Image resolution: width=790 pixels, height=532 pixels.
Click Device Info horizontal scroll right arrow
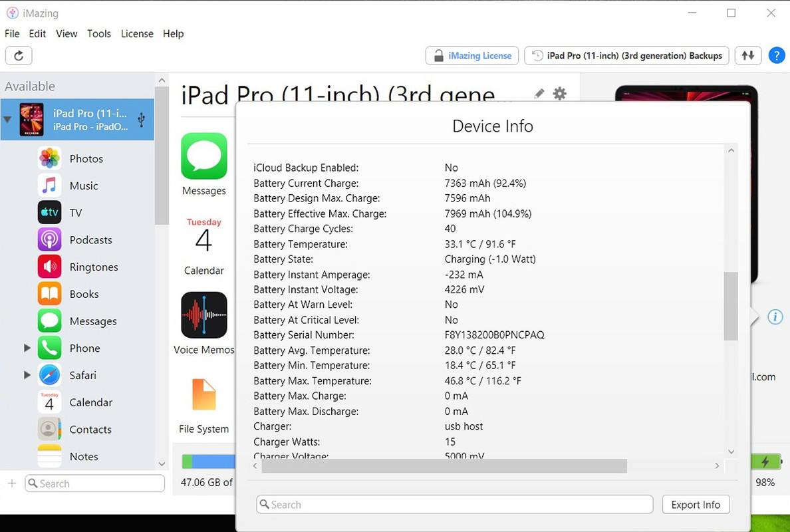[x=717, y=465]
